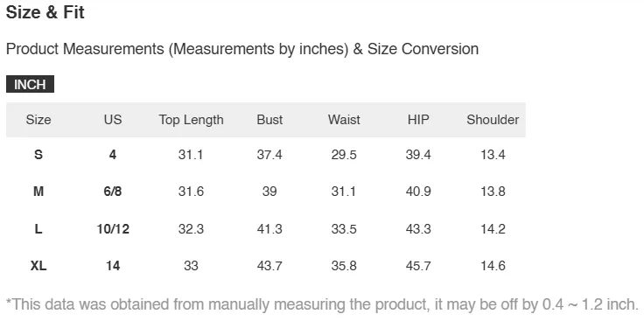Click the manual measuring disclaimer note
This screenshot has height=328, width=644.
tap(322, 304)
